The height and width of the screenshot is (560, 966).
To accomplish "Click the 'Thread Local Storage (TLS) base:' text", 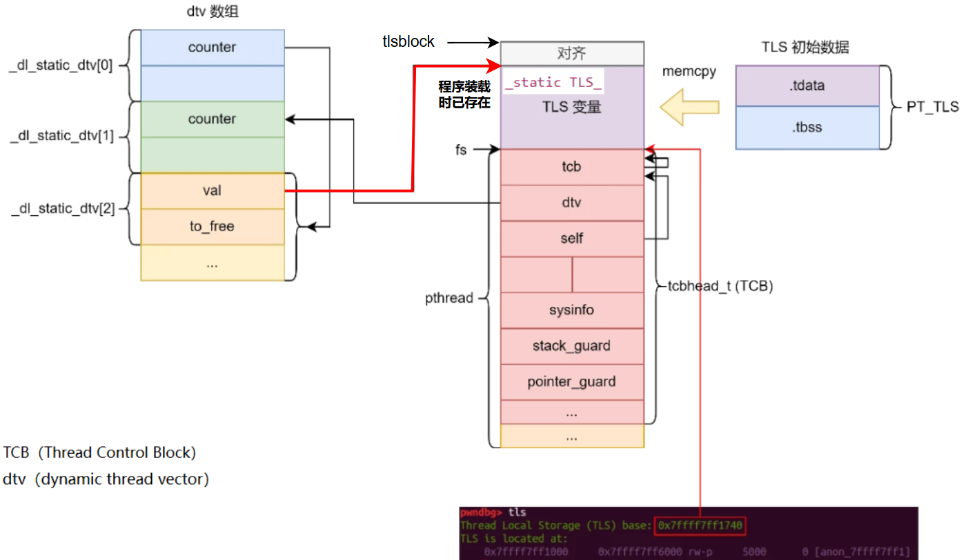I will pyautogui.click(x=557, y=526).
